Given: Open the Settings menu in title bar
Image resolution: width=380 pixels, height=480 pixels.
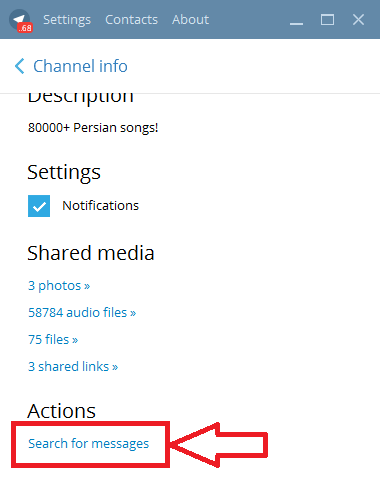Looking at the screenshot, I should click(67, 20).
